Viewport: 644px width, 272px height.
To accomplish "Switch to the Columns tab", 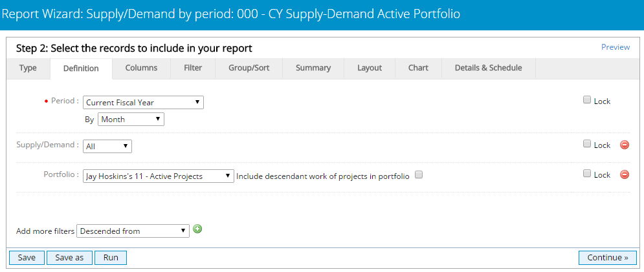I will tap(141, 68).
